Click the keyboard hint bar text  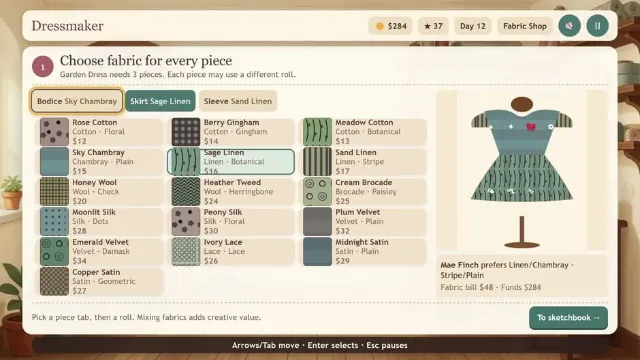tap(320, 345)
